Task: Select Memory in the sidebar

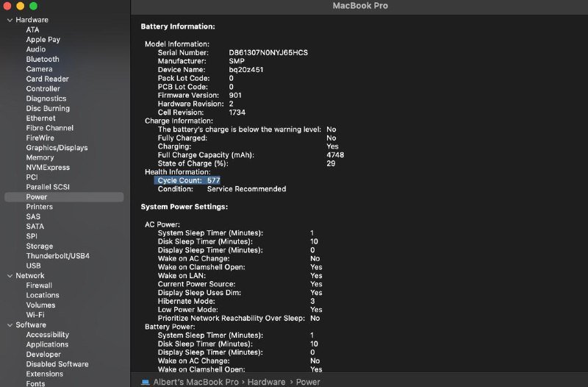Action: [40, 157]
